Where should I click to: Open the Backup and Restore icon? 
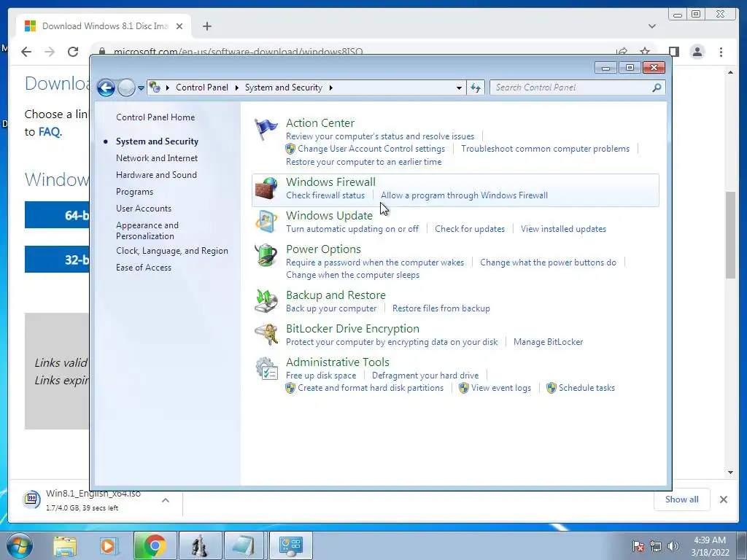coord(266,301)
